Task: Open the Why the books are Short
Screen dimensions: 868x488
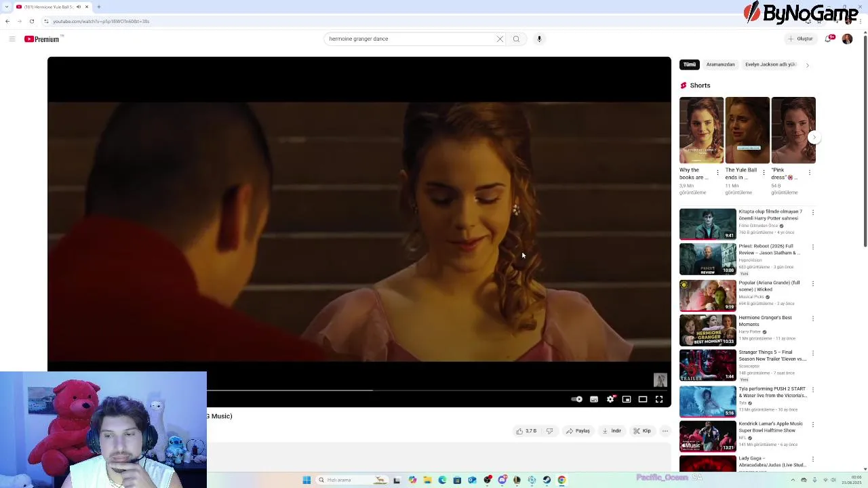Action: coord(701,130)
